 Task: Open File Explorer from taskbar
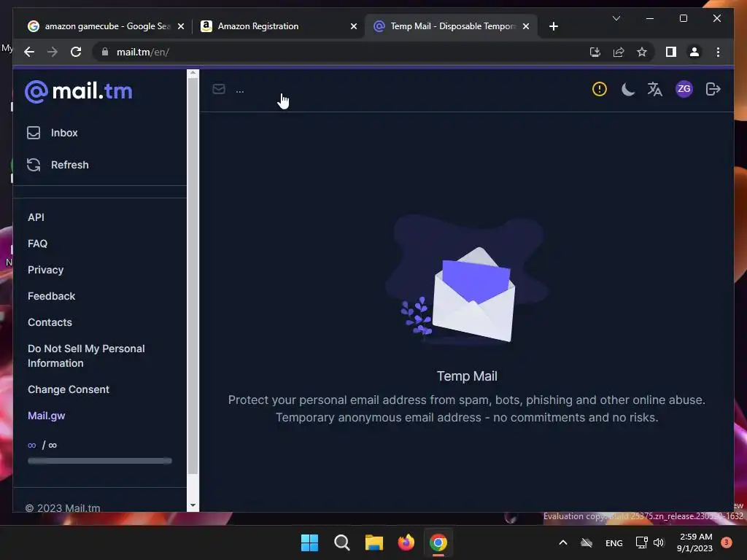pyautogui.click(x=374, y=542)
